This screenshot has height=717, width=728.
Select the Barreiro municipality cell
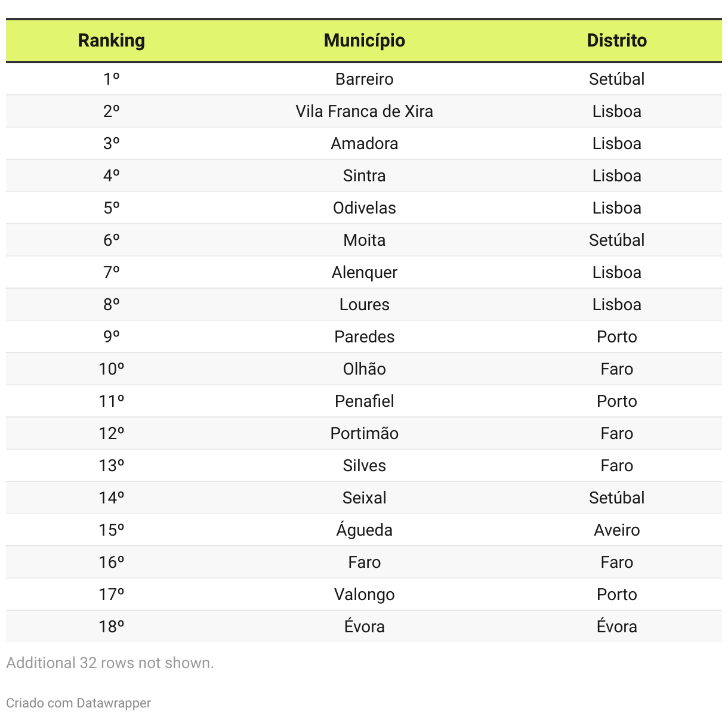[x=364, y=79]
